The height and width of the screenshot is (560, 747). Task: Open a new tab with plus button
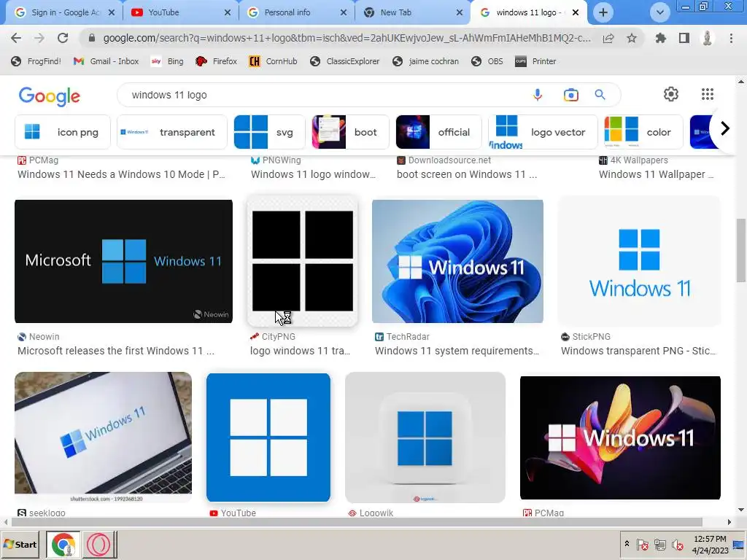pos(603,12)
